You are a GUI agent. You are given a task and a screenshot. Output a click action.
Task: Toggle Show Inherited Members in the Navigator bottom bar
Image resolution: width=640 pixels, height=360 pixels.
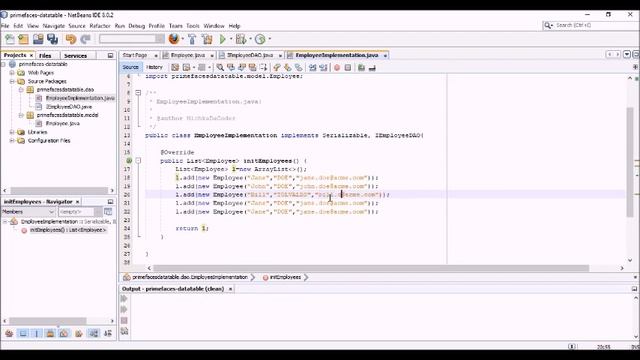click(x=9, y=333)
